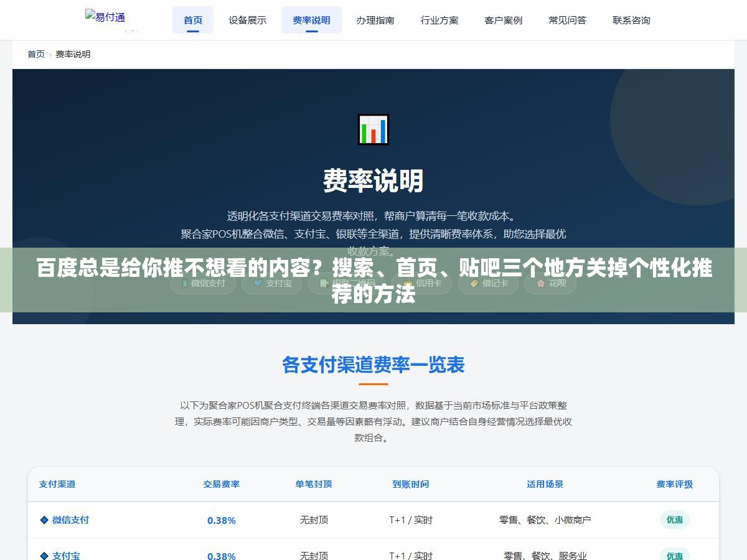Viewport: 747px width, 560px height.
Task: Click 无封顶 in the 微信支付 row
Action: pos(314,520)
